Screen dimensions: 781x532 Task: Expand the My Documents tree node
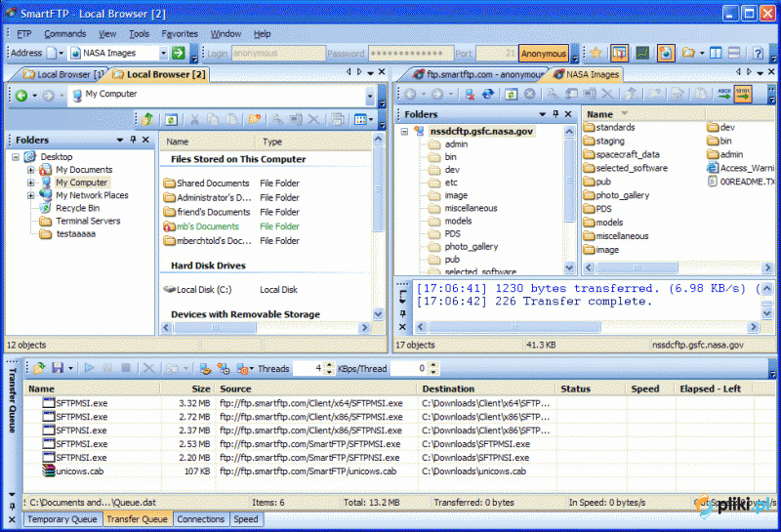30,170
